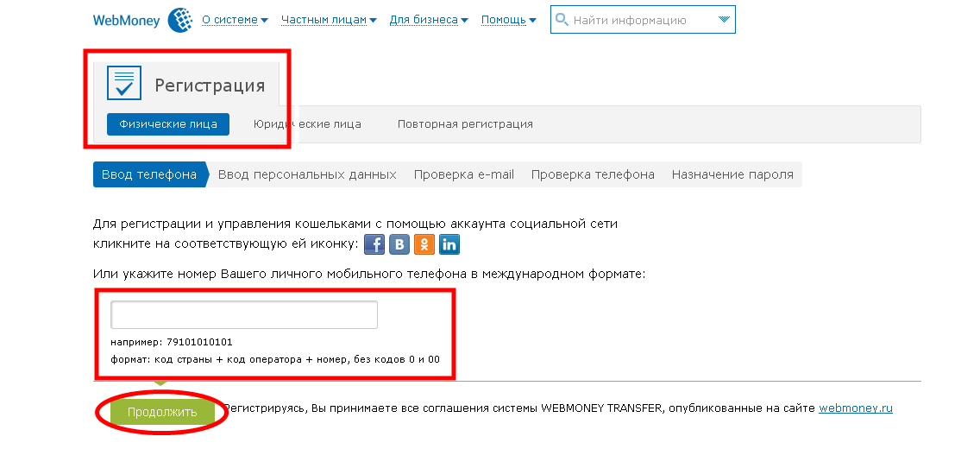Open the Помощь dropdown menu
The height and width of the screenshot is (468, 980).
point(509,20)
